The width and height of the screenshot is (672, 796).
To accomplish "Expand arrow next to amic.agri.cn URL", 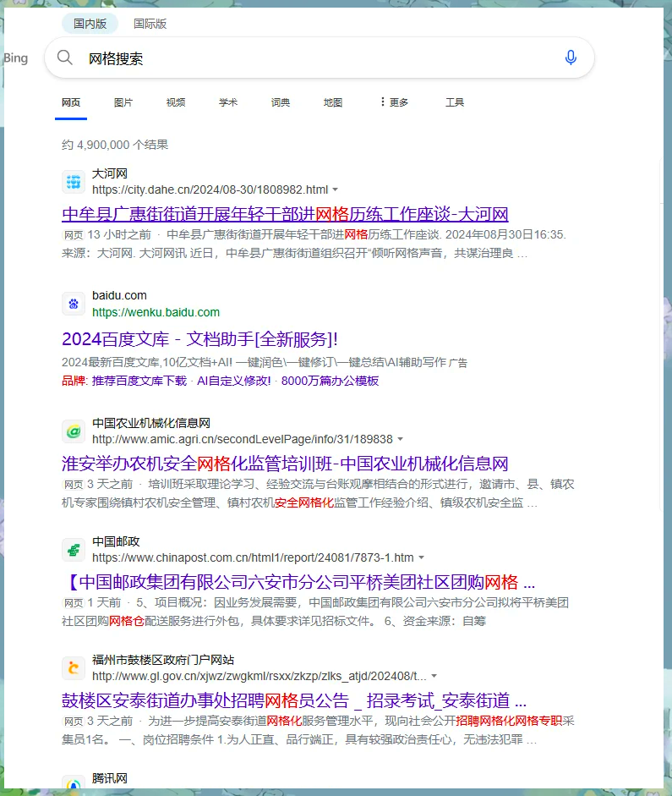I will [400, 439].
